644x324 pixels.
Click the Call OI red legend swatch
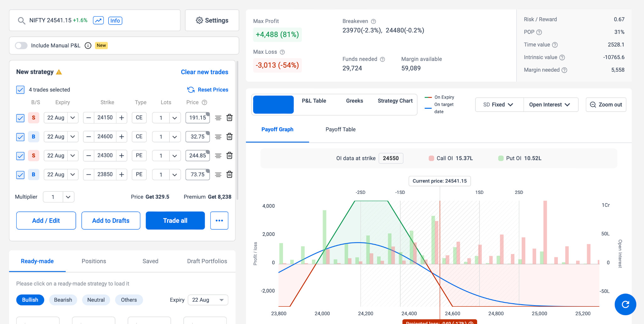[431, 158]
